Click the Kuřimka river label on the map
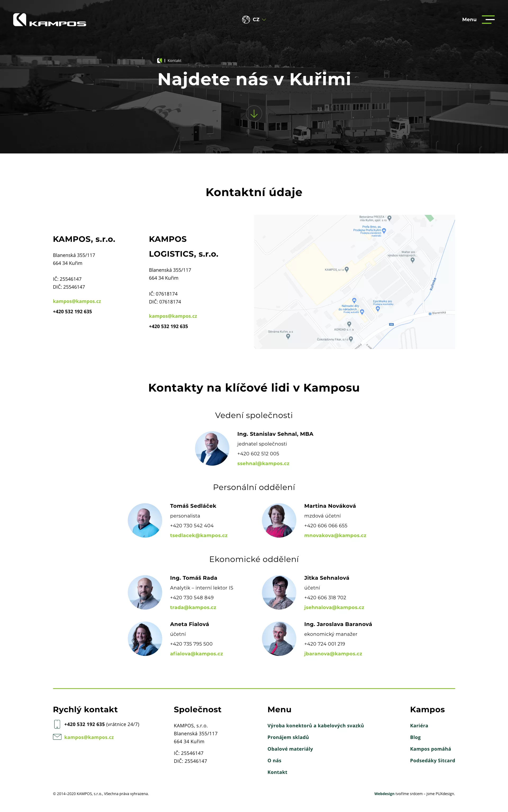508x812 pixels. [433, 284]
